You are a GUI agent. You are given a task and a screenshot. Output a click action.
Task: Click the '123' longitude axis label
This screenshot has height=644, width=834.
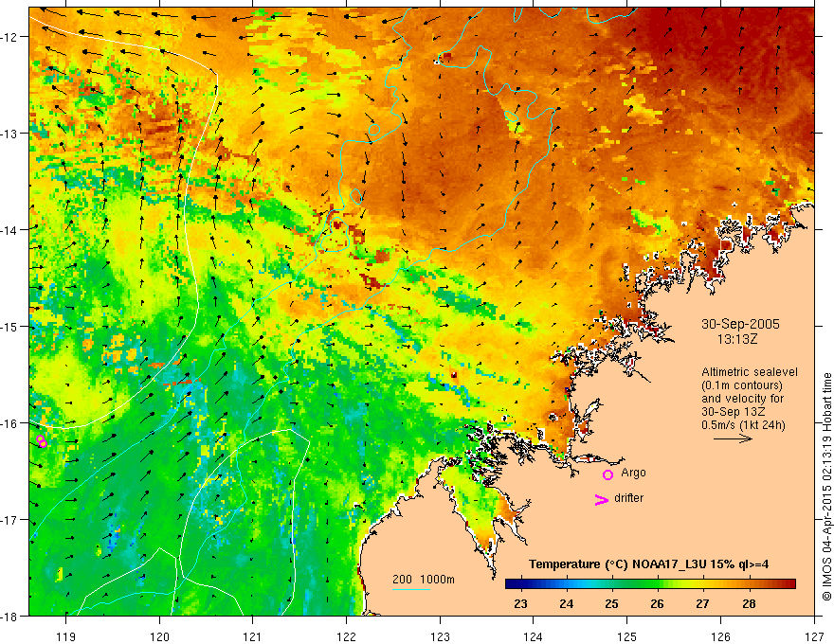point(440,636)
